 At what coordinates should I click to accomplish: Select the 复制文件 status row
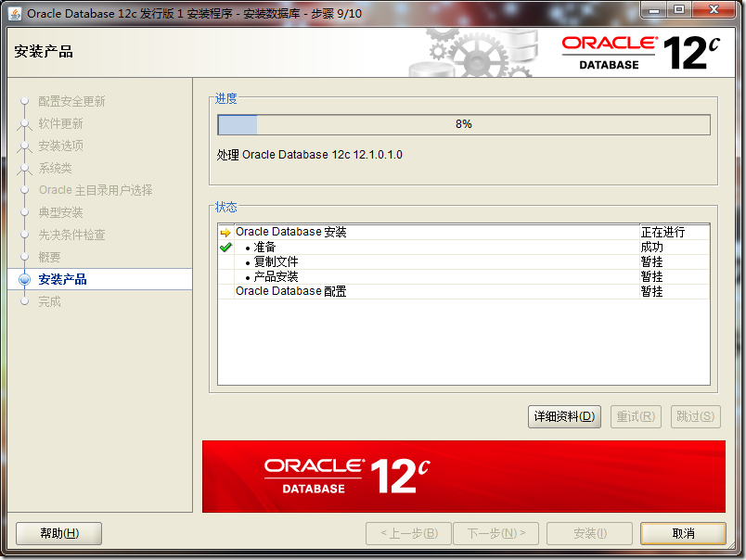[x=463, y=262]
